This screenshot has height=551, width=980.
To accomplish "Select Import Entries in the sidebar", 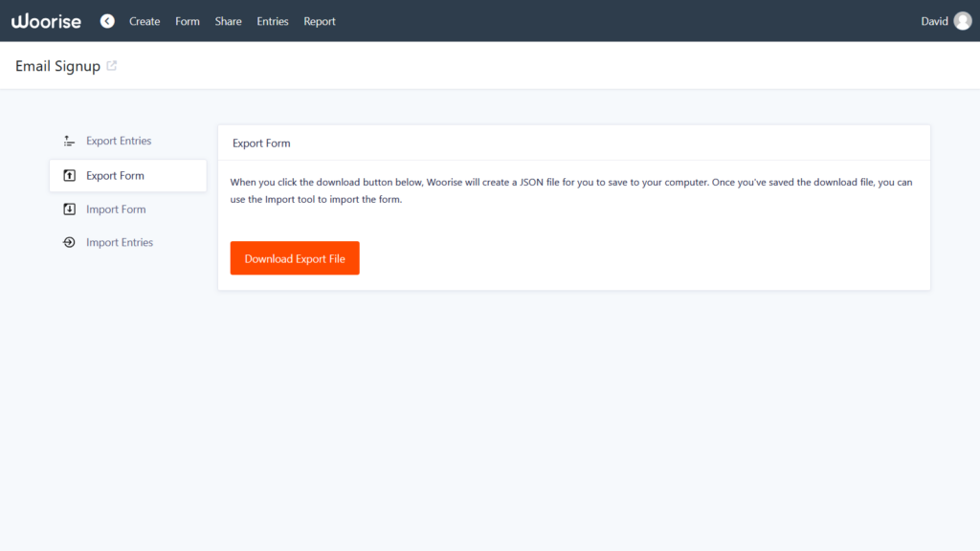I will [120, 242].
